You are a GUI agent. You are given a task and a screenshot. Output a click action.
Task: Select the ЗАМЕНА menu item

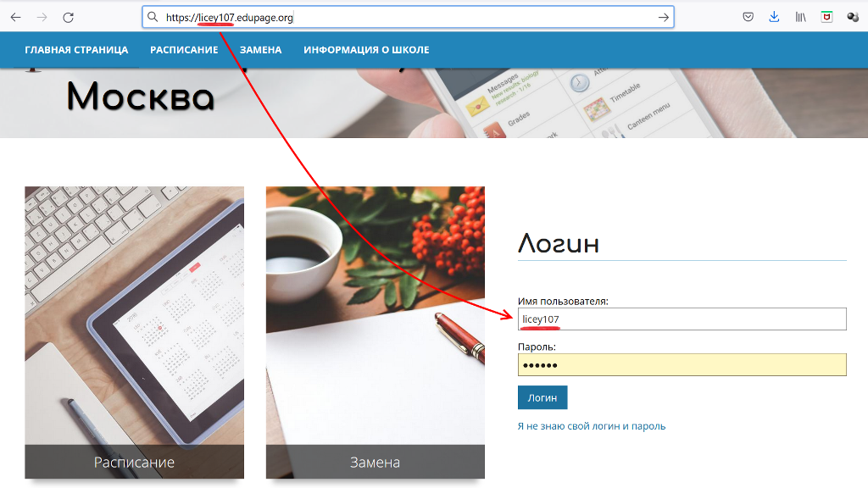tap(261, 50)
